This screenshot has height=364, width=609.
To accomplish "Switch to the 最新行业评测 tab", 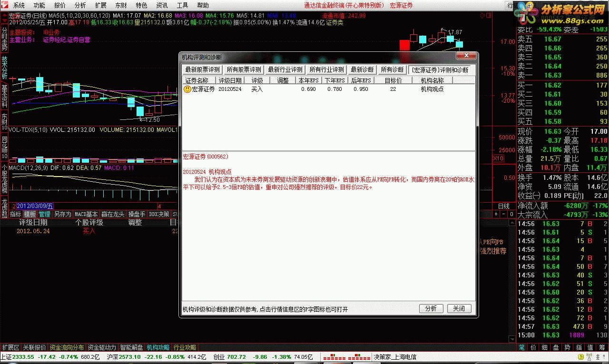I will pyautogui.click(x=285, y=69).
